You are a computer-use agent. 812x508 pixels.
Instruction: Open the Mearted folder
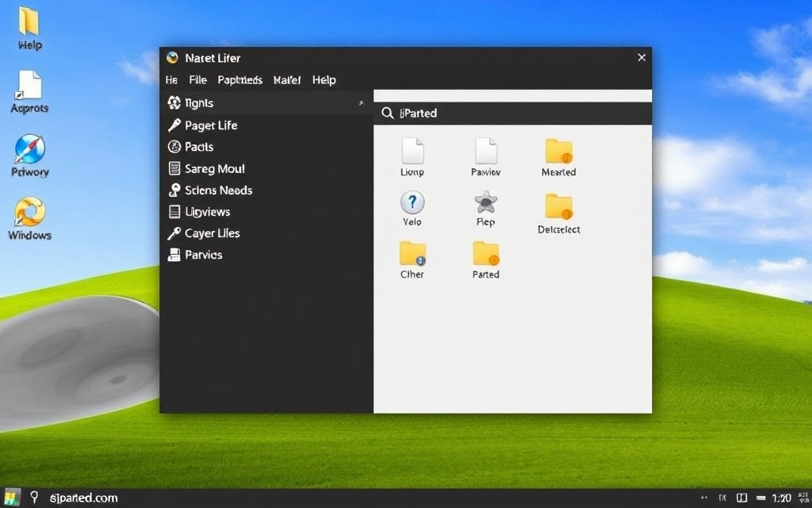click(x=559, y=157)
